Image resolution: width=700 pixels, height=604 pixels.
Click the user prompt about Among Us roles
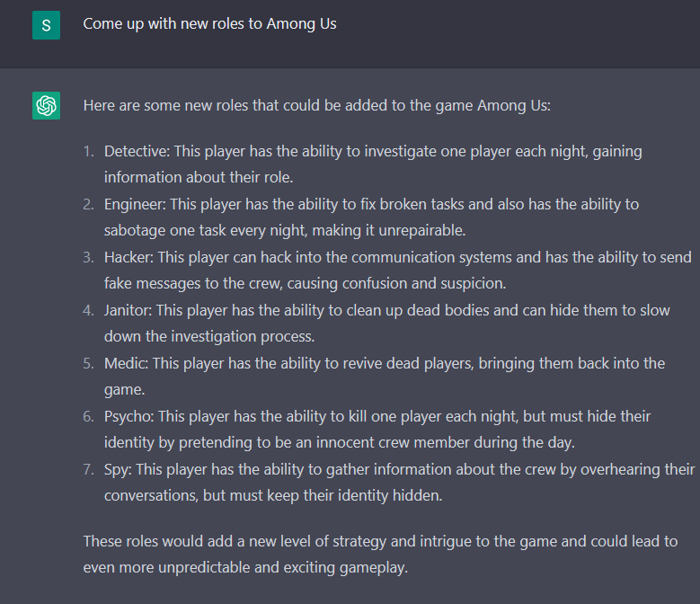pos(209,23)
